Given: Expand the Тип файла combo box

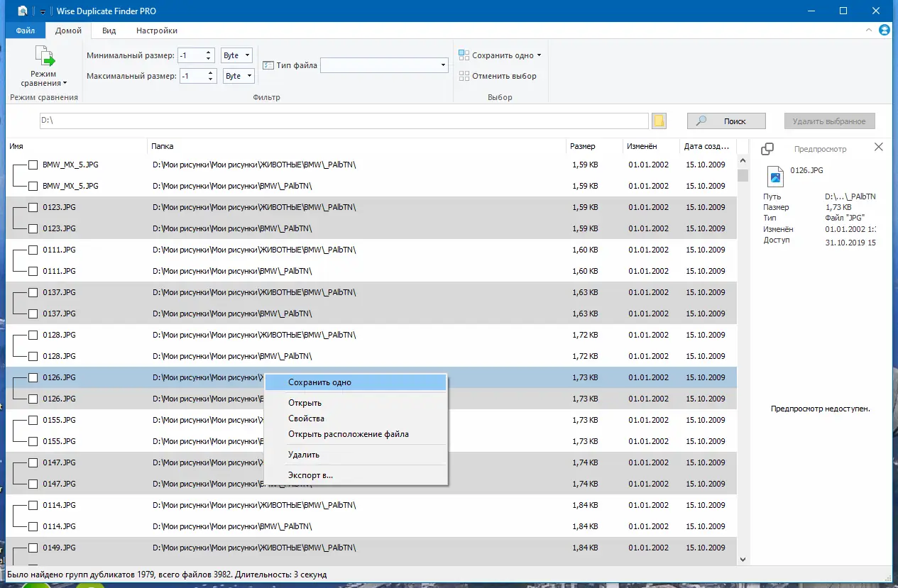Looking at the screenshot, I should pos(443,65).
